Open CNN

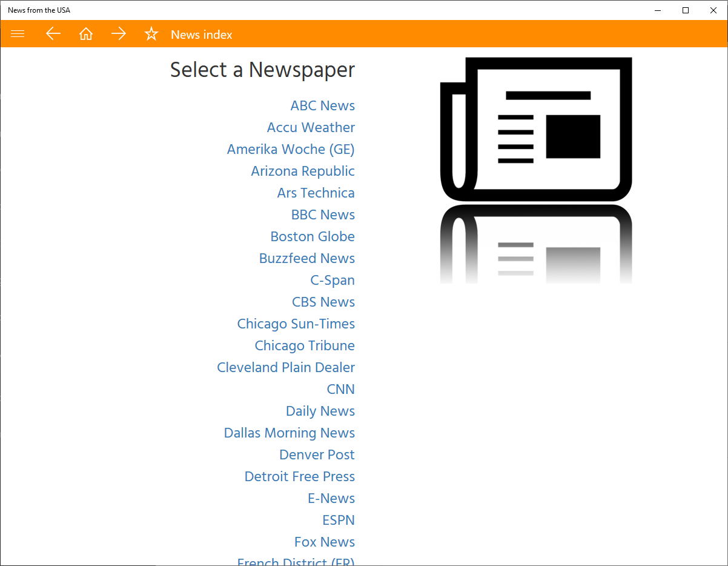coord(340,389)
